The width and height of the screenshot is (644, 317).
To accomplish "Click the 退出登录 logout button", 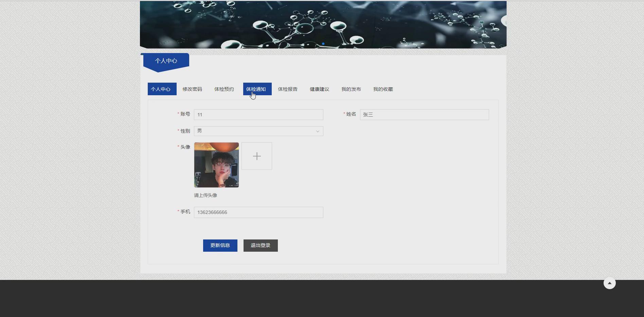I will click(260, 245).
